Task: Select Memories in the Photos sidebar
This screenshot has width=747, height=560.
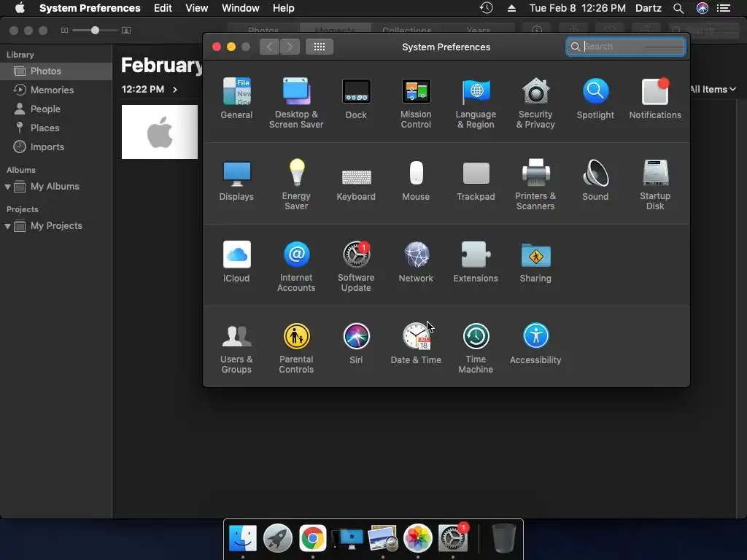Action: coord(55,90)
